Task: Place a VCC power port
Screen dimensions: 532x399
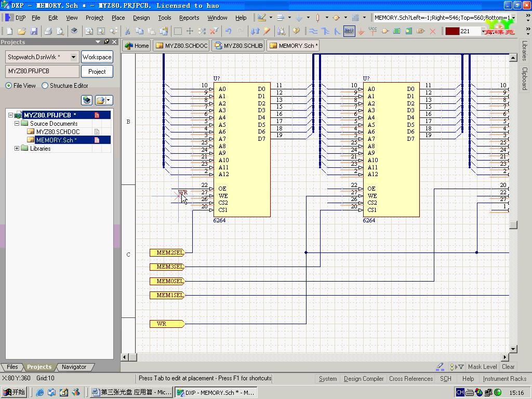Action: (x=373, y=31)
